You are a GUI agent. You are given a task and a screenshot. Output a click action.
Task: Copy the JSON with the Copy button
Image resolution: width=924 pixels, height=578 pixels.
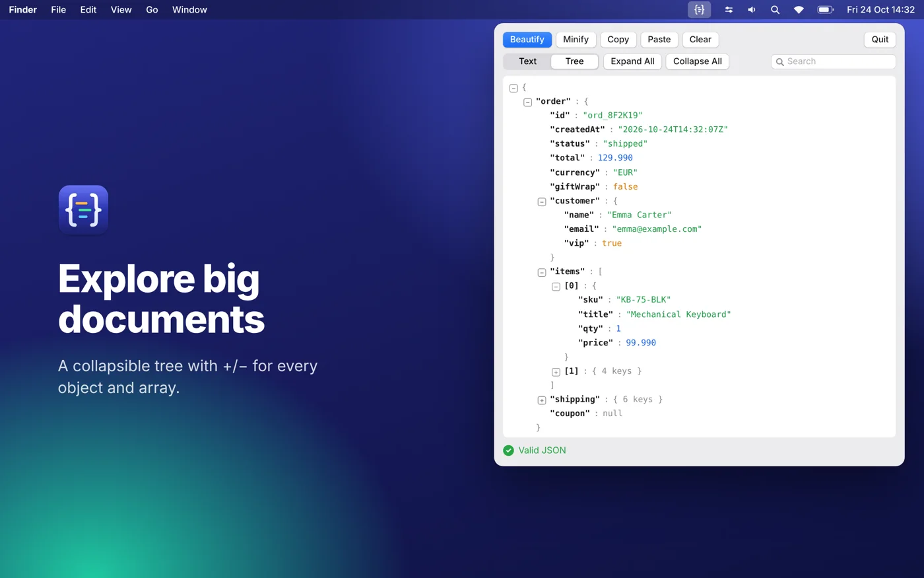(618, 40)
